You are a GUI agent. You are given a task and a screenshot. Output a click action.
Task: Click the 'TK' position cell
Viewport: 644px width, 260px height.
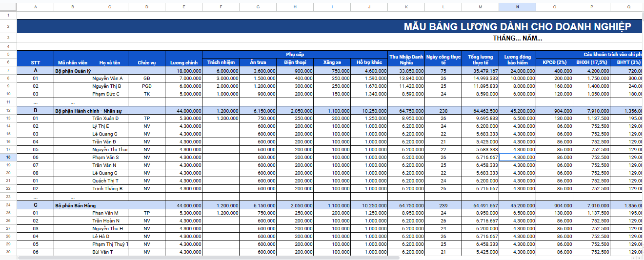tap(146, 94)
